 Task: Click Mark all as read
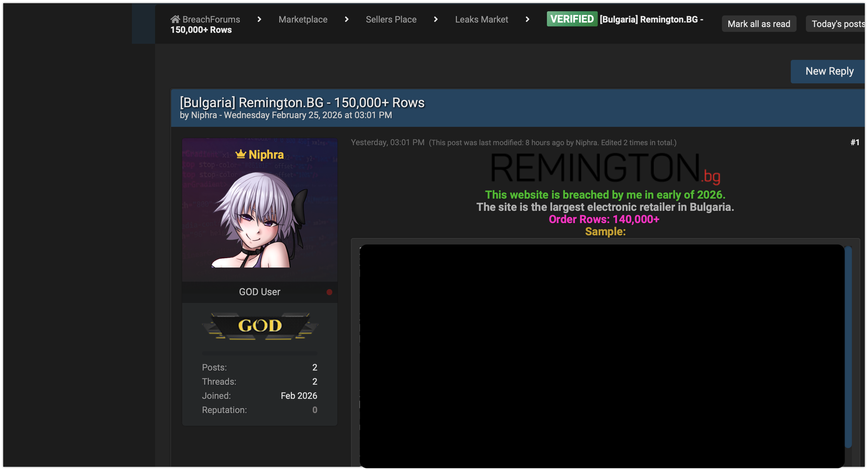[x=759, y=23]
